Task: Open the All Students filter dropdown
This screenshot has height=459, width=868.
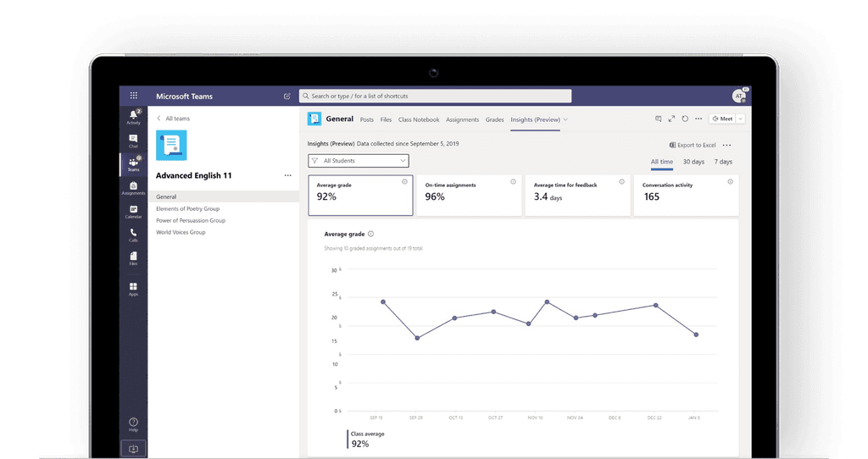Action: pos(359,161)
